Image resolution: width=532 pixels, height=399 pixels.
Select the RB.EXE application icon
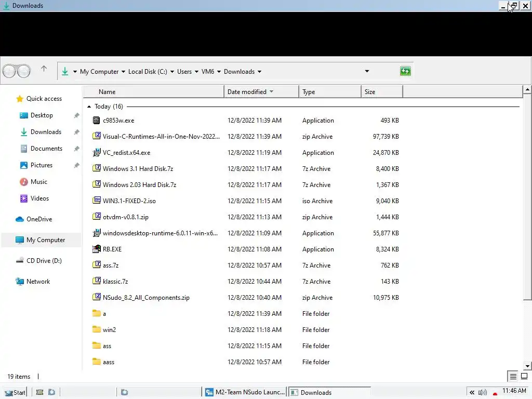point(96,249)
